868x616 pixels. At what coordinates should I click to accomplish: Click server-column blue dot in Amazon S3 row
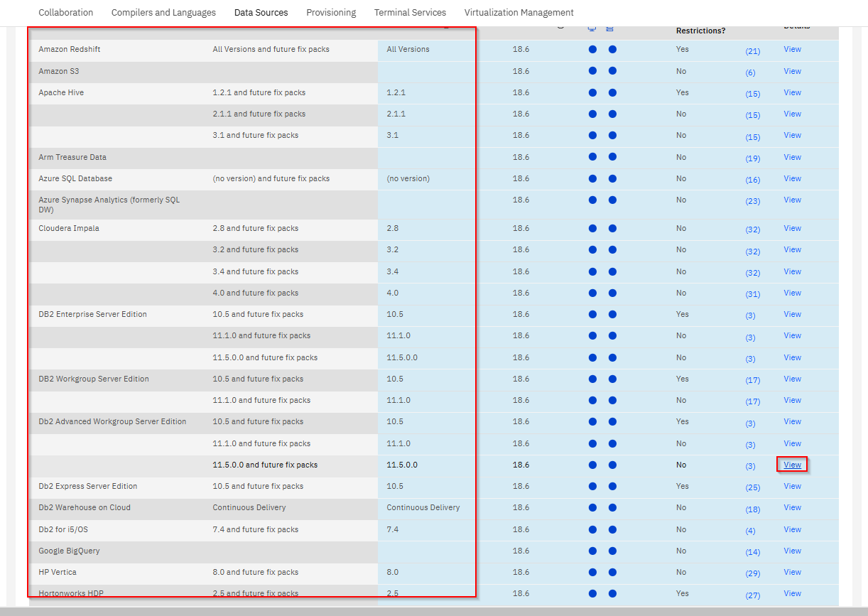point(612,71)
